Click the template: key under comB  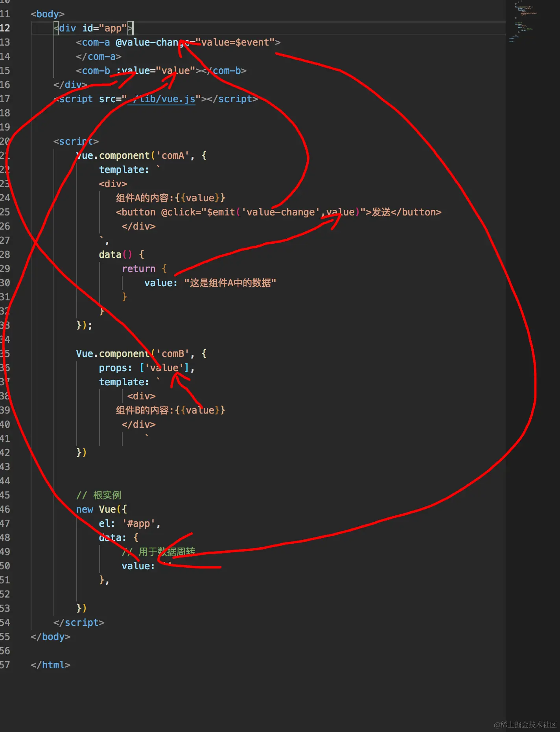tap(124, 382)
